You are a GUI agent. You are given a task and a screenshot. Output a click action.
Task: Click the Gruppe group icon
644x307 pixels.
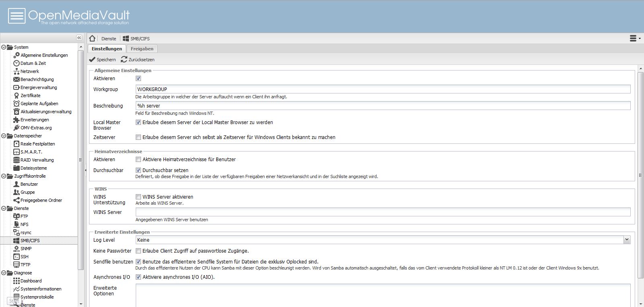[x=17, y=192]
